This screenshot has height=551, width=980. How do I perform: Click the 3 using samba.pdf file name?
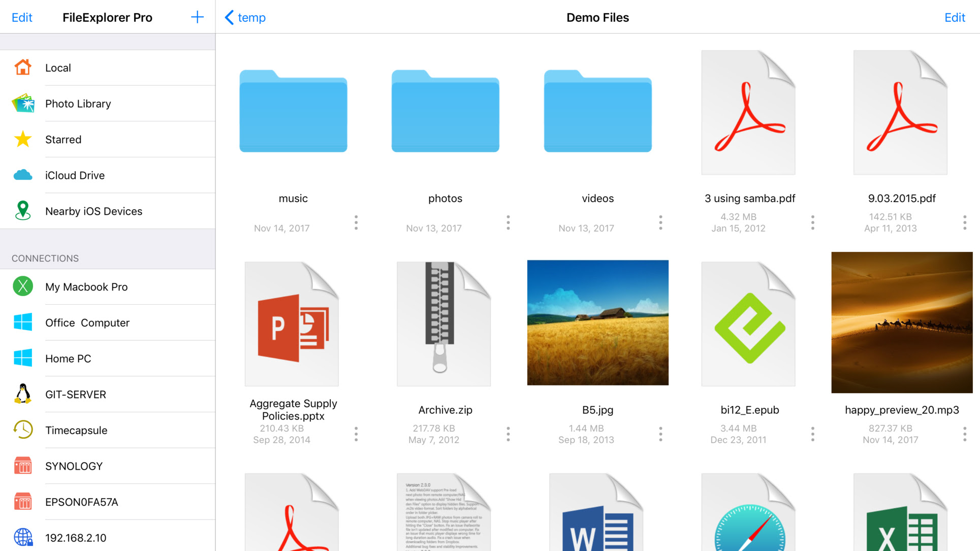749,198
